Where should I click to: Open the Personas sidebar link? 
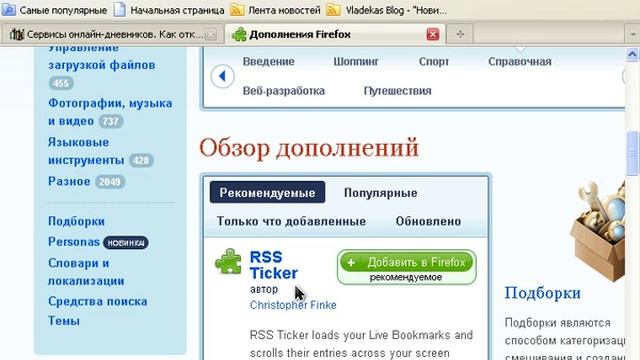[x=74, y=242]
